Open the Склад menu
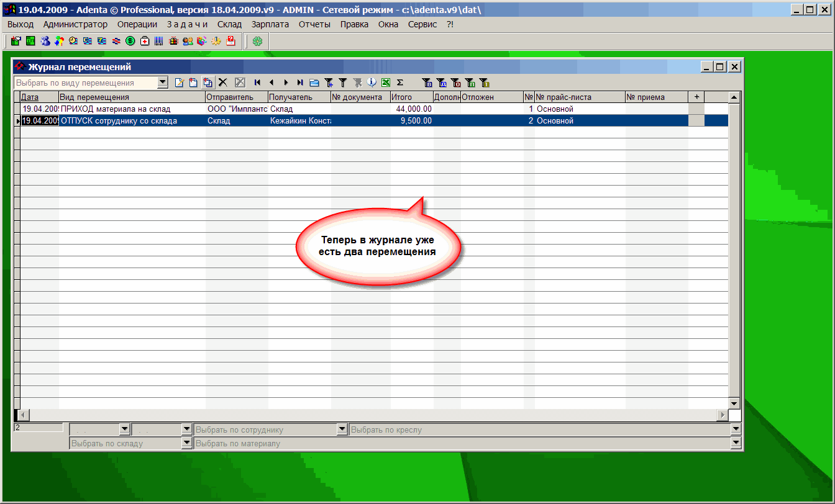Screen dimensions: 835x504 coord(229,24)
